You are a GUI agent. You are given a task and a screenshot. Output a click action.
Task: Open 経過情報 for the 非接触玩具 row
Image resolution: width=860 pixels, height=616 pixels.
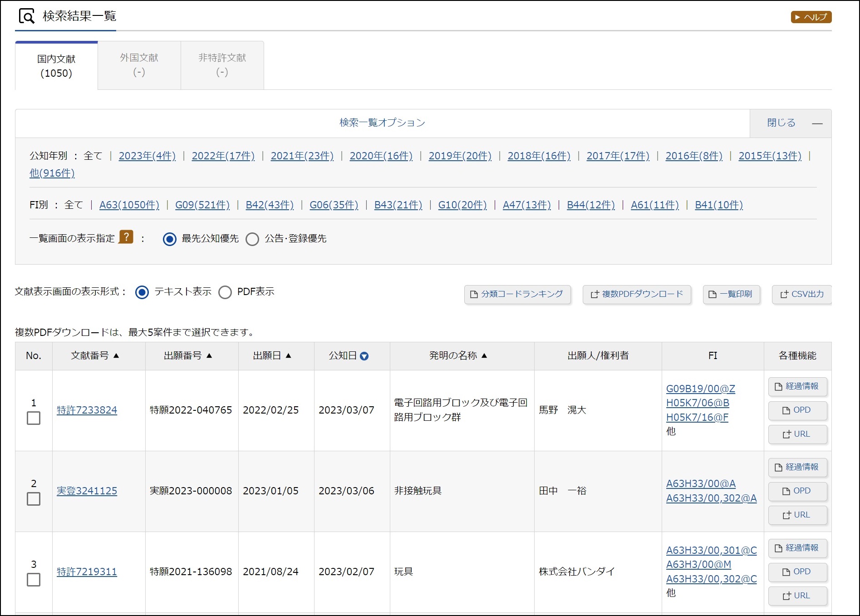(797, 467)
